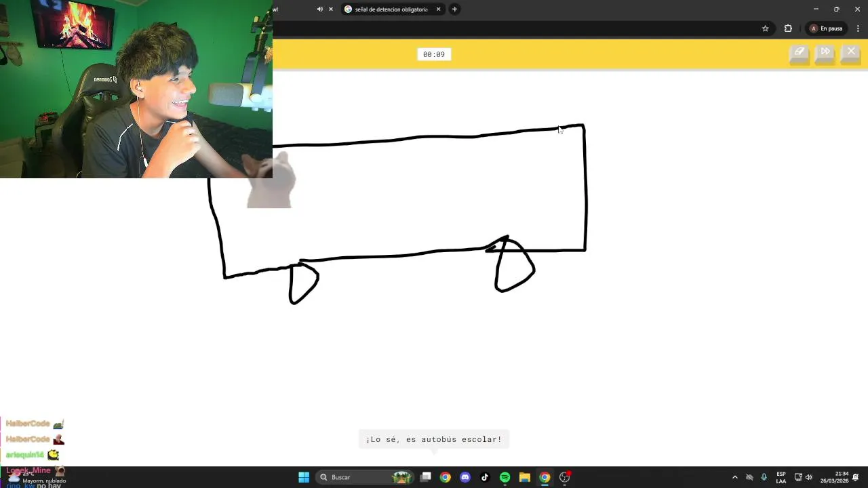
Task: Open the taskbar app with red notification dot
Action: click(565, 477)
